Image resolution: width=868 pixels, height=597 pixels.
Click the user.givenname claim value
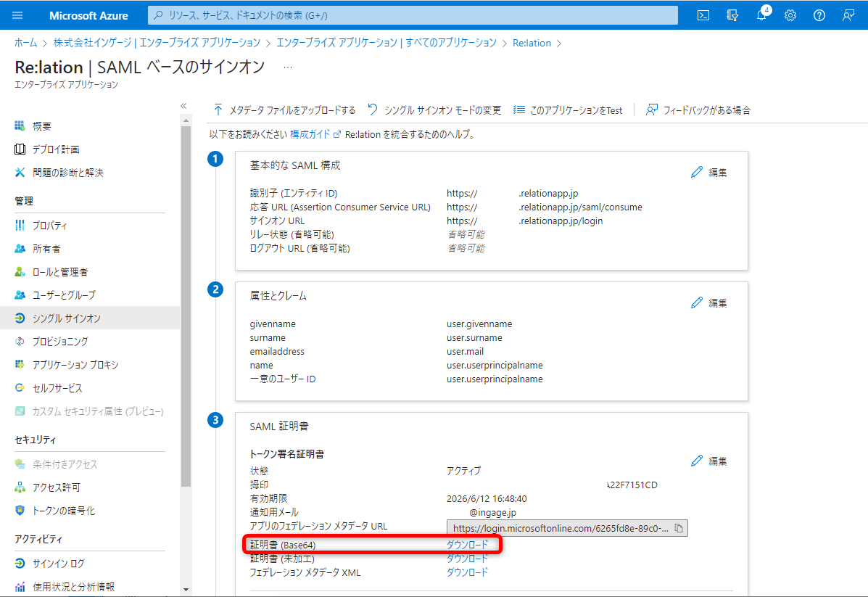coord(479,324)
